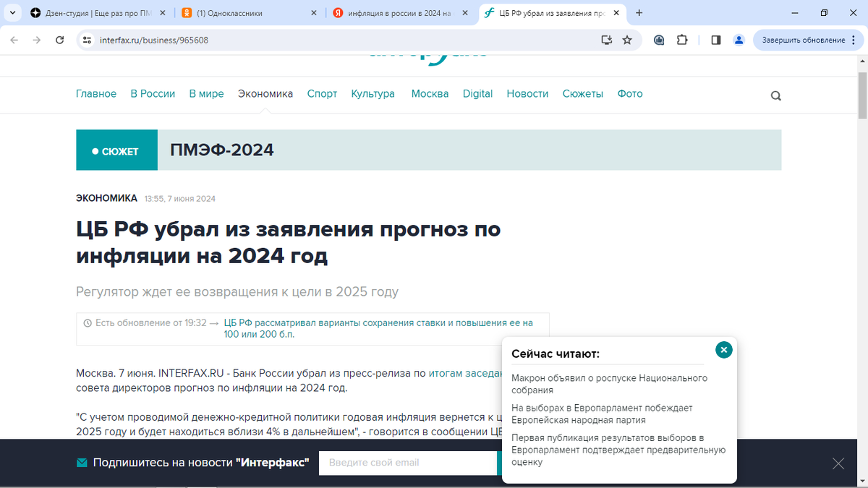Click the page vertical scrollbar thumb
The image size is (868, 488).
[862, 95]
